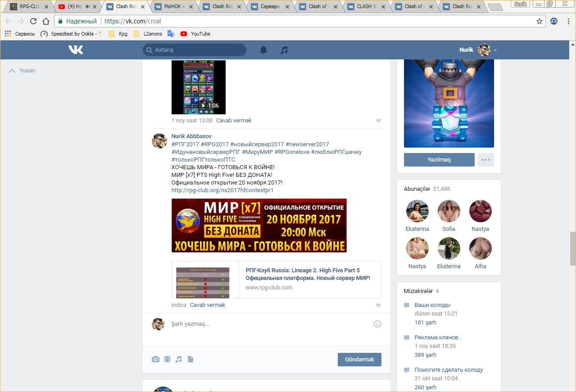Screen dimensions: 576x392
Task: Open the music note icon in header
Action: coord(284,50)
